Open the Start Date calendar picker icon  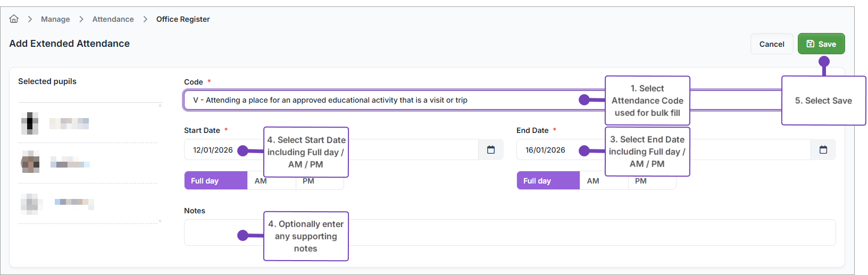pos(491,150)
